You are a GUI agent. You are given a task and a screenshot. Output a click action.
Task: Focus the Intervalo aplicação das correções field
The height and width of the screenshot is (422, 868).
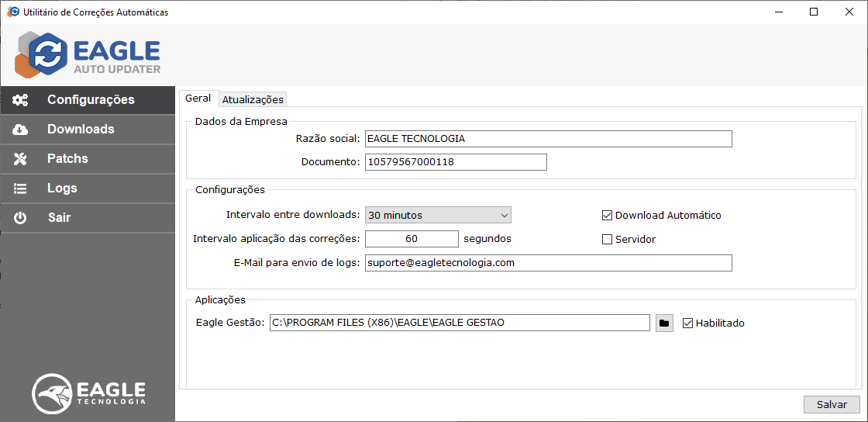tap(412, 239)
